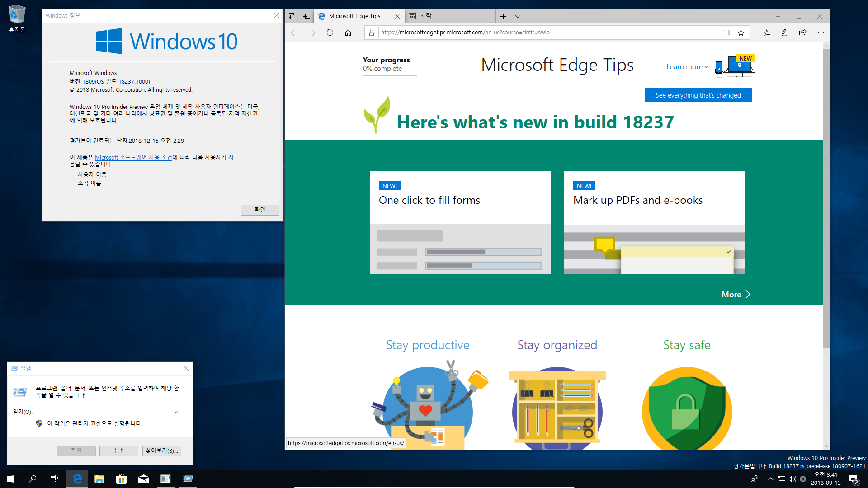
Task: Click Set these tabs aside icon
Action: 307,16
